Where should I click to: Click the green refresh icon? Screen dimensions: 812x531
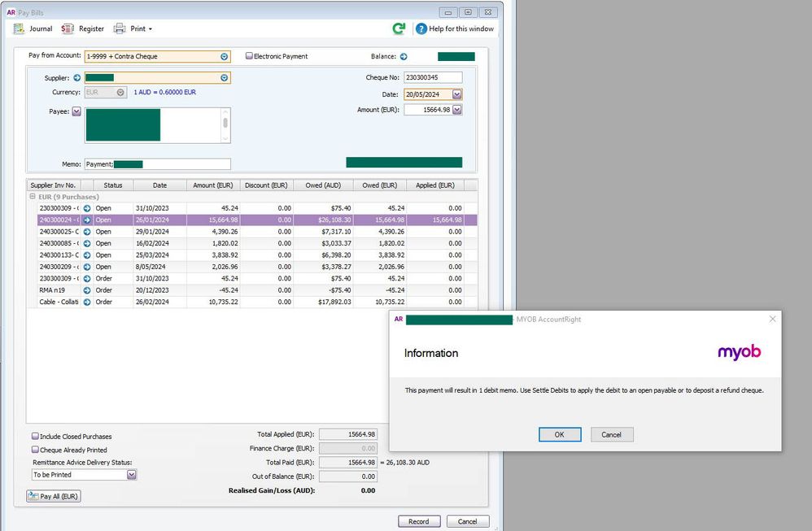pyautogui.click(x=399, y=28)
